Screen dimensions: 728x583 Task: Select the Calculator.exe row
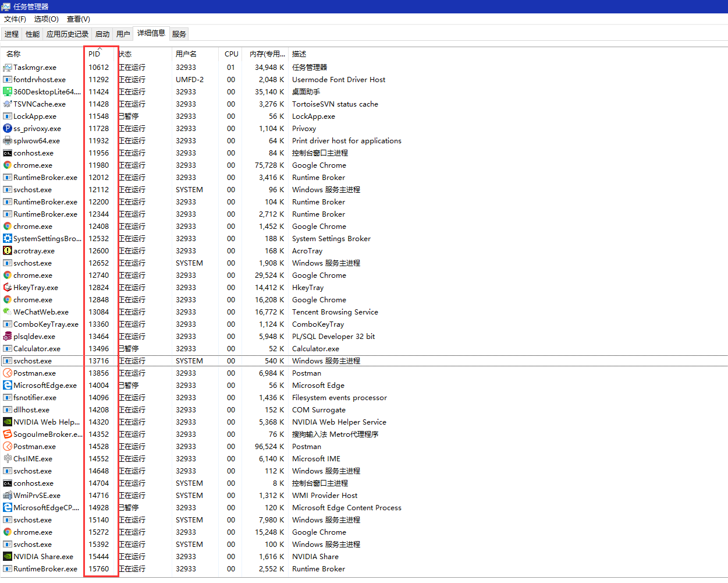364,349
